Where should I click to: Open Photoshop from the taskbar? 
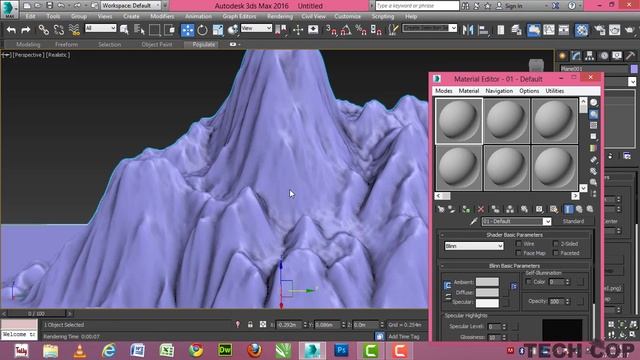[341, 351]
